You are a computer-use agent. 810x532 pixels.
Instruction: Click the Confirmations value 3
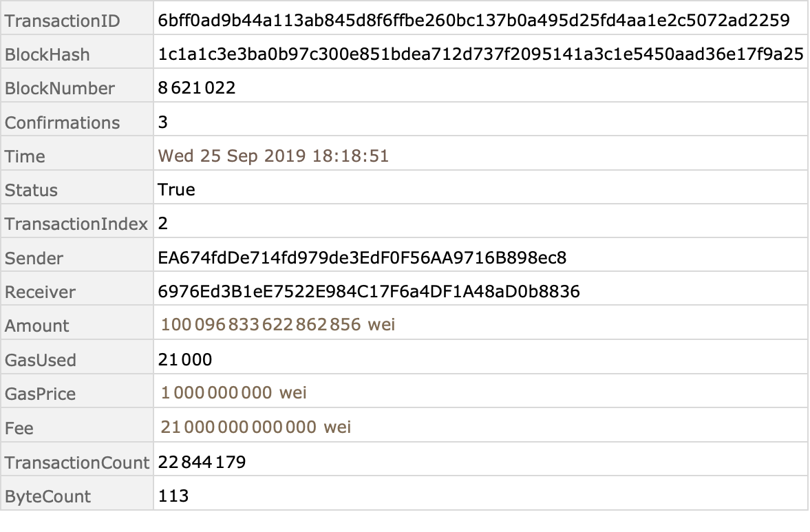(162, 122)
